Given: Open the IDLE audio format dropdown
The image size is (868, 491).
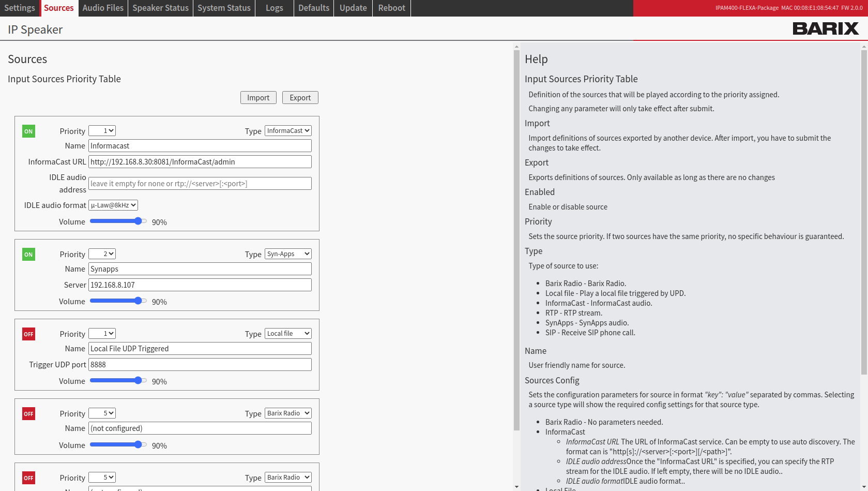Looking at the screenshot, I should (x=113, y=205).
